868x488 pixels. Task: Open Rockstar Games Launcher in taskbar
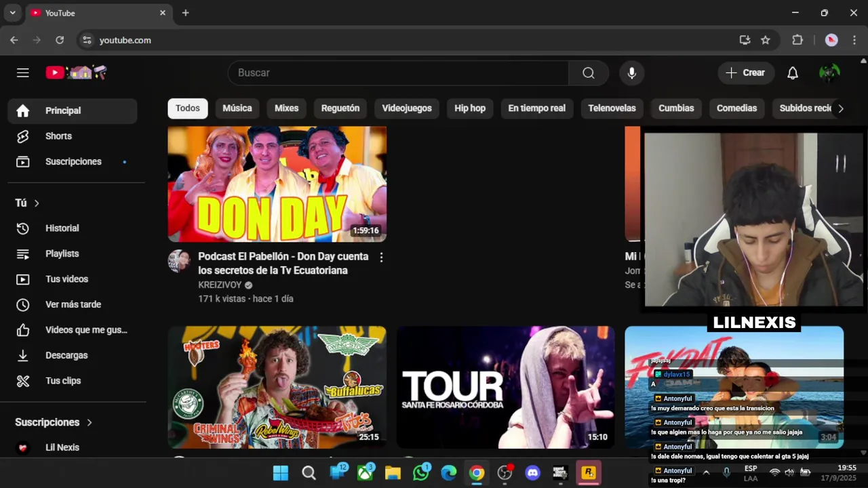(589, 473)
